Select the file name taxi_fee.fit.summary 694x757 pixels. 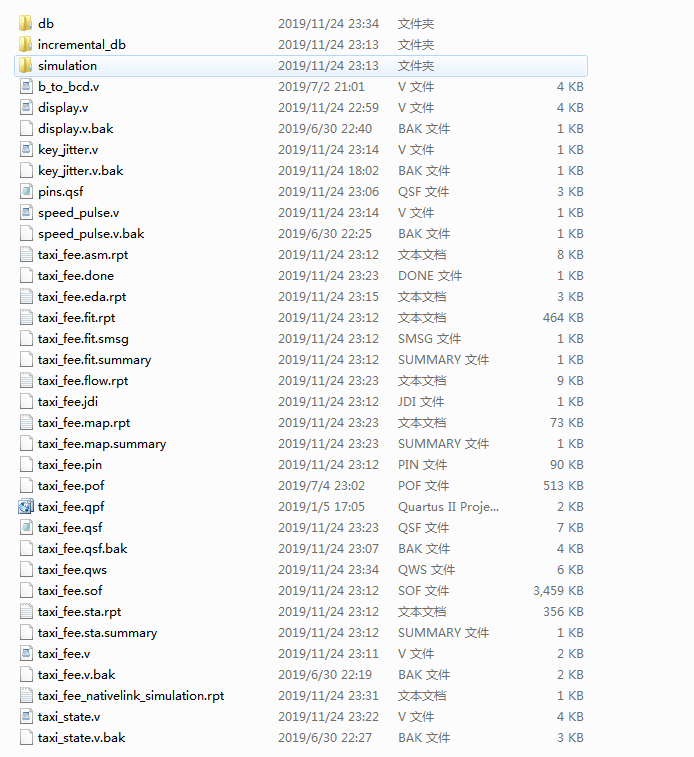pyautogui.click(x=95, y=360)
